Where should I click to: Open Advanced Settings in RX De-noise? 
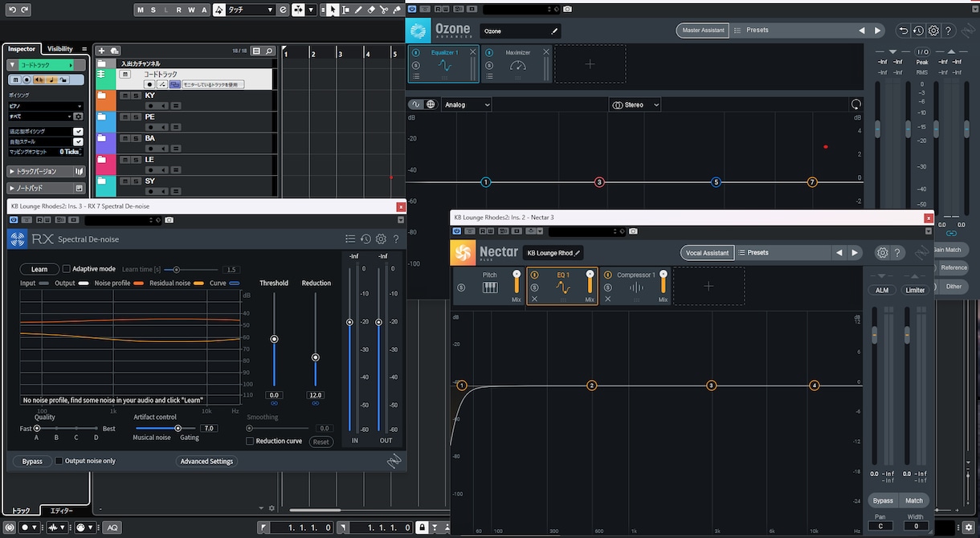click(206, 462)
